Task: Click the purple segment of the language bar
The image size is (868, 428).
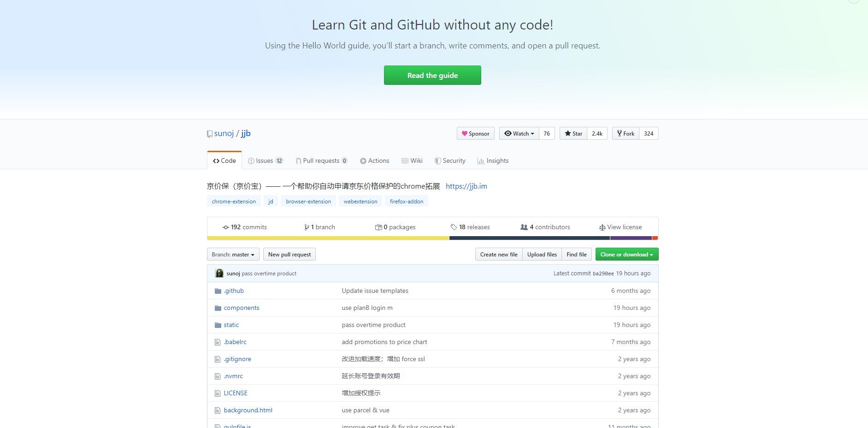Action: coord(631,238)
